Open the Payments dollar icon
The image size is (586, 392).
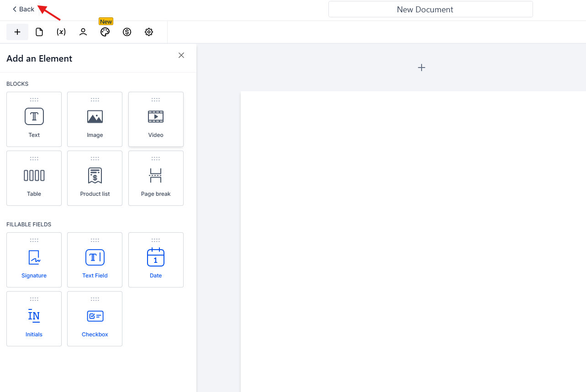pyautogui.click(x=127, y=32)
